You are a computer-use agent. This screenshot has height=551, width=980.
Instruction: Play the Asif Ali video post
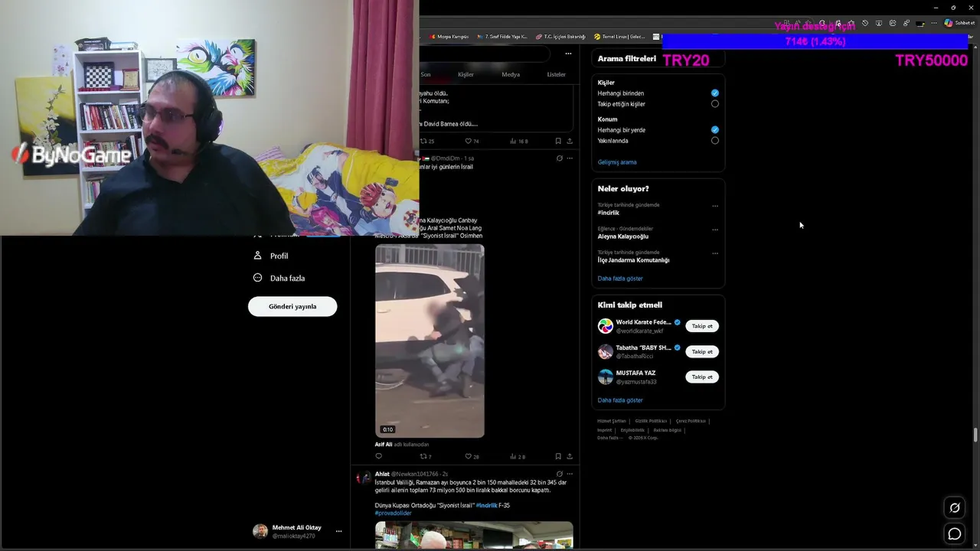430,341
